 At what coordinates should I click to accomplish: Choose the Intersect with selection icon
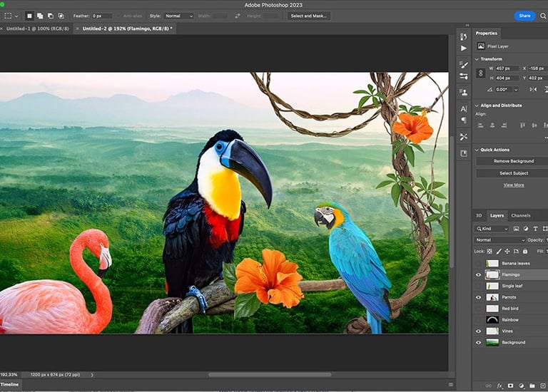click(x=61, y=16)
